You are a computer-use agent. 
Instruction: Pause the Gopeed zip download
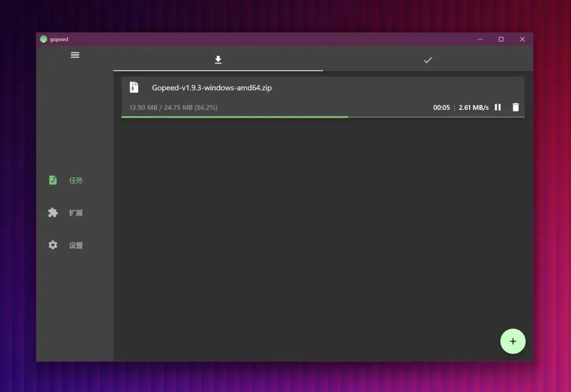pyautogui.click(x=498, y=107)
